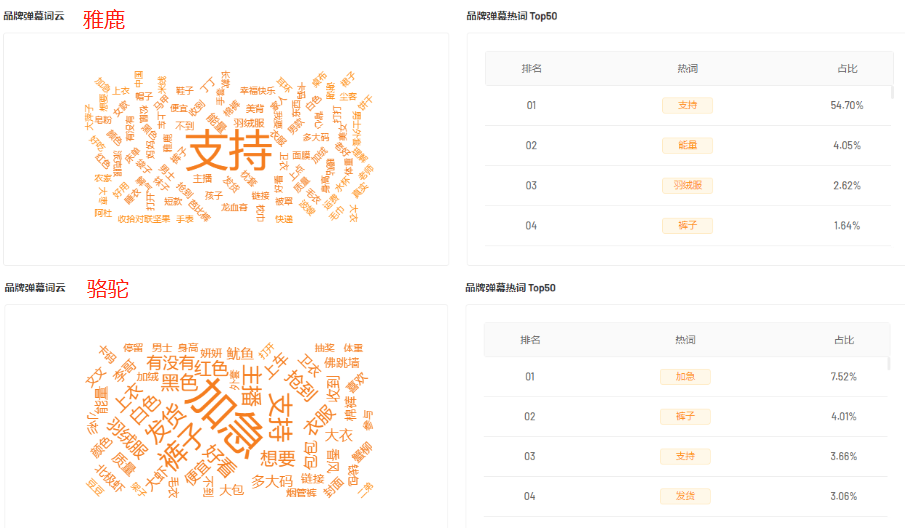This screenshot has height=528, width=905.
Task: Click the 支持 hot word tag in top table
Action: (x=687, y=106)
